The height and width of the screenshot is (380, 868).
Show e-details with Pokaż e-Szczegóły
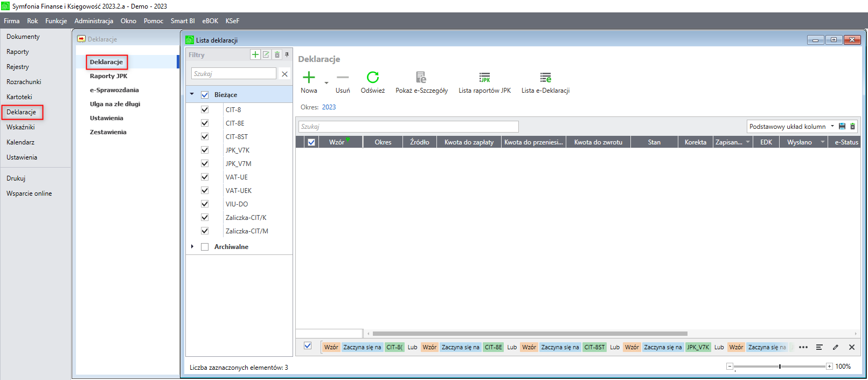421,83
